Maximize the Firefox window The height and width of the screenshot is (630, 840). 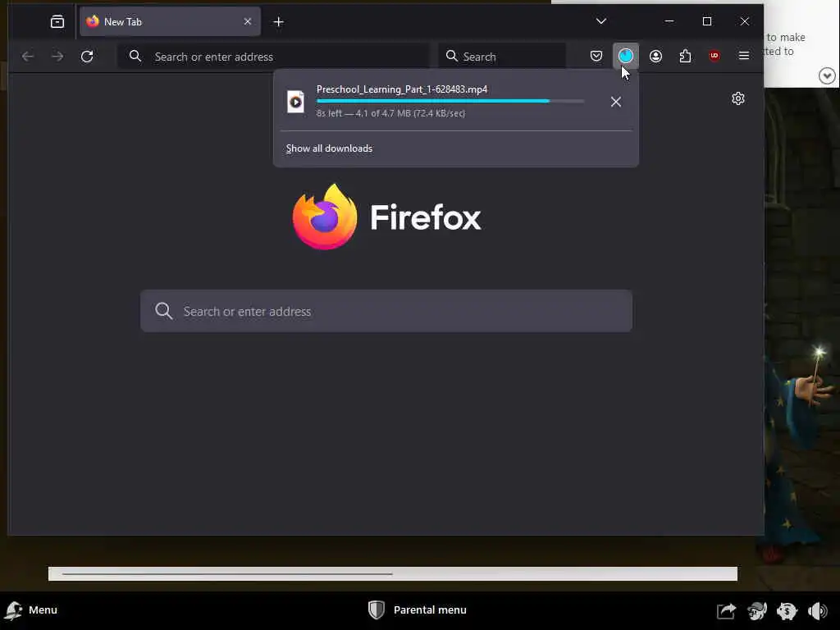point(707,21)
